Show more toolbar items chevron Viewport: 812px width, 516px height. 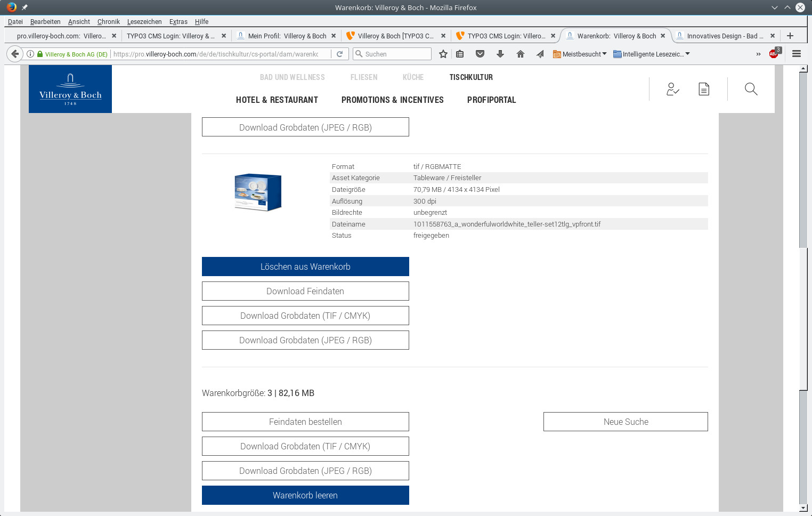coord(758,54)
